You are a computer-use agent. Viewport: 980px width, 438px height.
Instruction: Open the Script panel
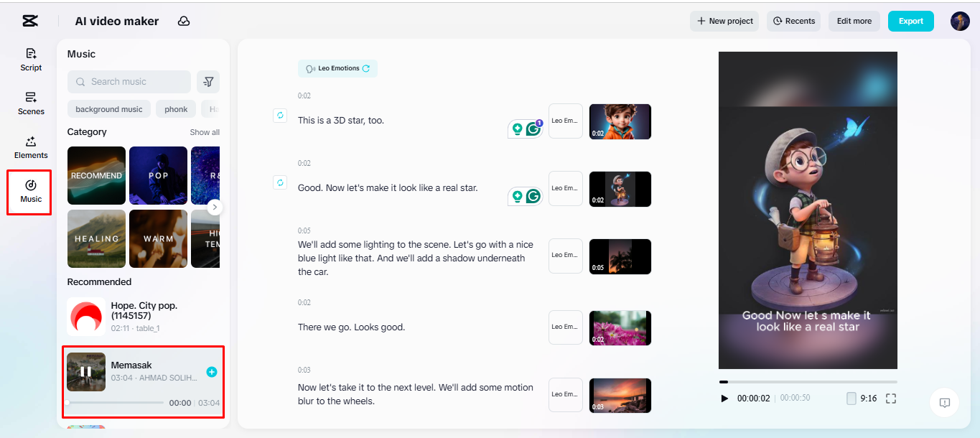[30, 60]
